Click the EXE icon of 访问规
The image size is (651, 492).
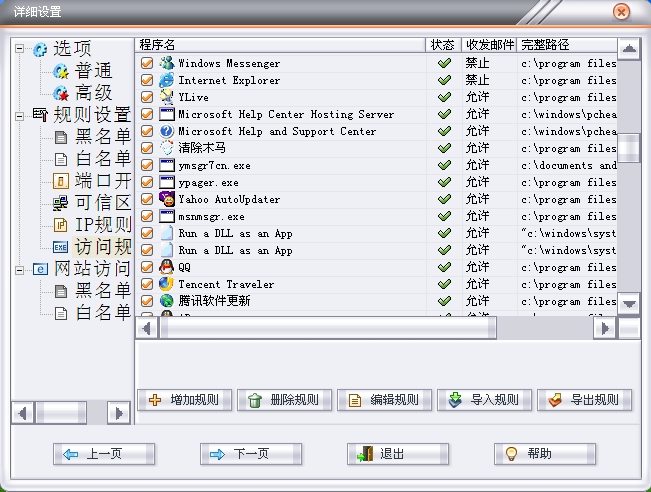click(61, 247)
